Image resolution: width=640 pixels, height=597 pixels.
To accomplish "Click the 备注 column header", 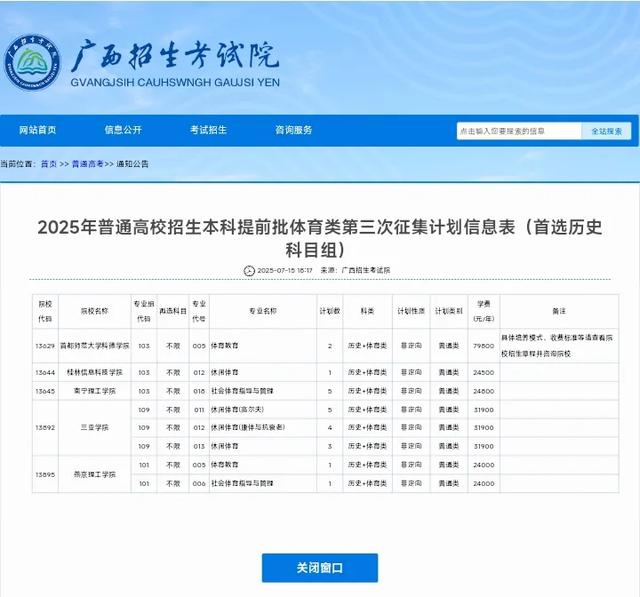I will (x=559, y=311).
